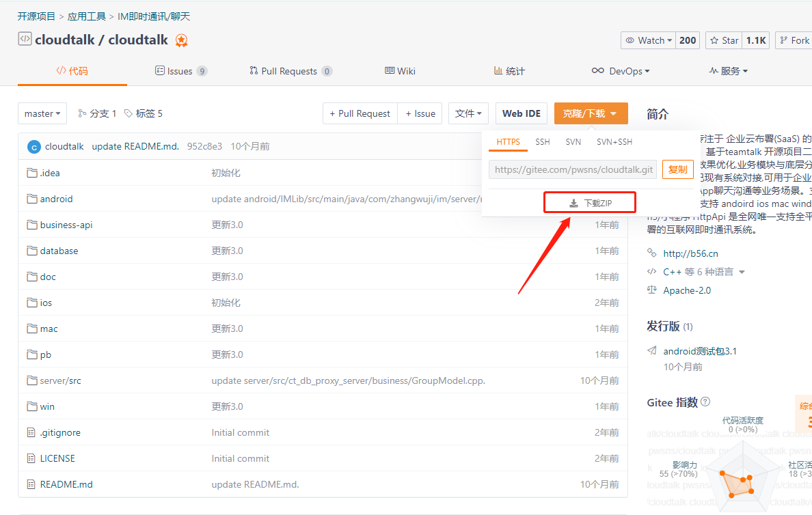The image size is (812, 515).
Task: Star the cloudtalk repository
Action: click(x=724, y=40)
